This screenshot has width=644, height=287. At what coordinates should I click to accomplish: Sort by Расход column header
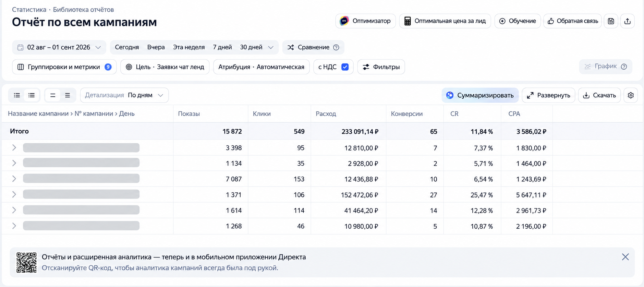pyautogui.click(x=326, y=114)
